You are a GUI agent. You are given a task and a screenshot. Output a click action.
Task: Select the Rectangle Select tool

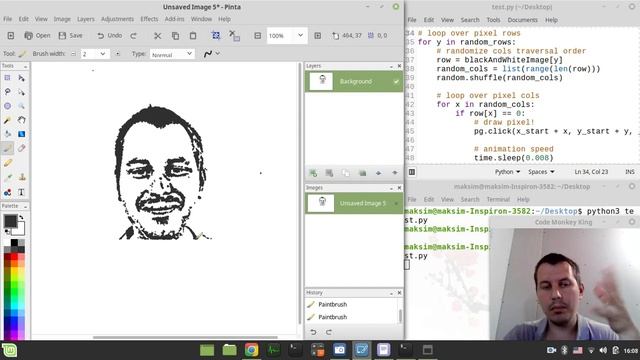pos(7,78)
